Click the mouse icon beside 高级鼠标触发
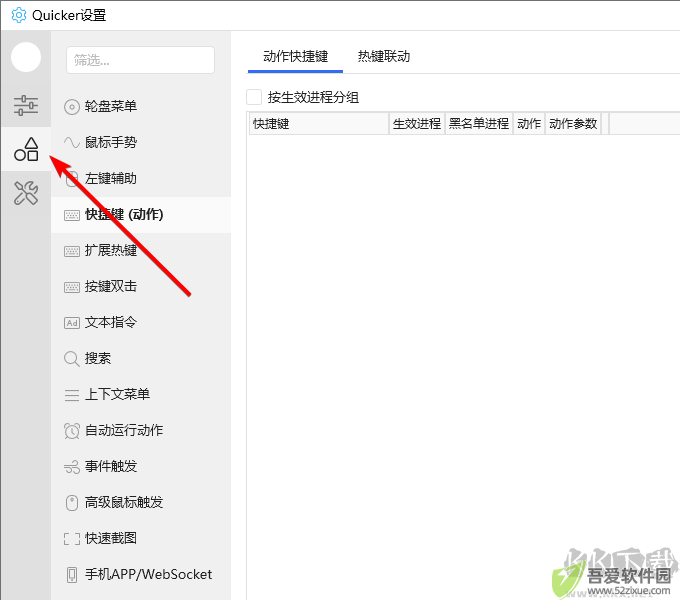This screenshot has height=600, width=680. (72, 503)
